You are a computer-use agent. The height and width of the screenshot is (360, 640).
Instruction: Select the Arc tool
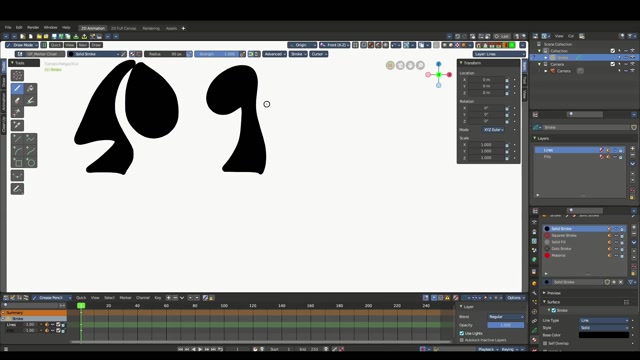coord(17,151)
